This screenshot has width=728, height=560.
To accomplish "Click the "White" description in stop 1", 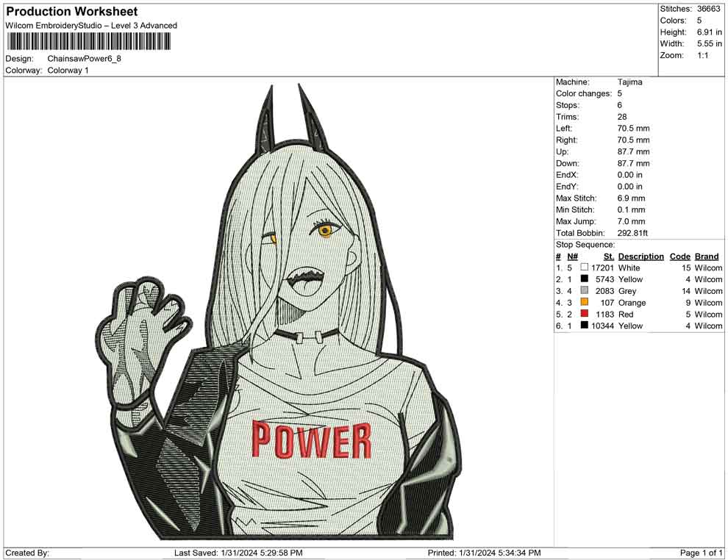I will point(629,268).
